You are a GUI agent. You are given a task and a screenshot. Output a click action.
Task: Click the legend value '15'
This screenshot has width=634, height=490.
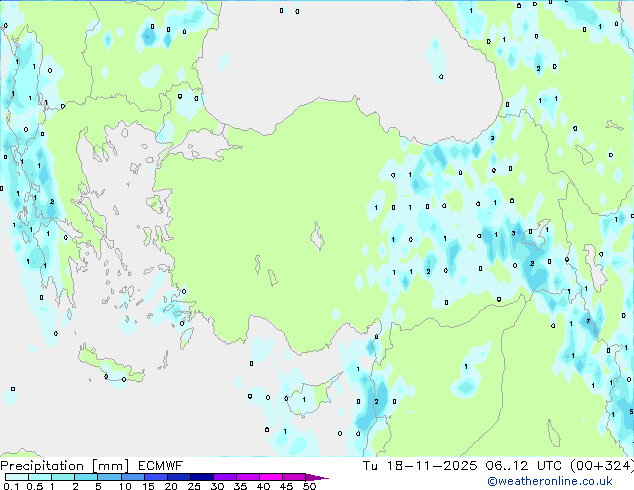point(148,486)
